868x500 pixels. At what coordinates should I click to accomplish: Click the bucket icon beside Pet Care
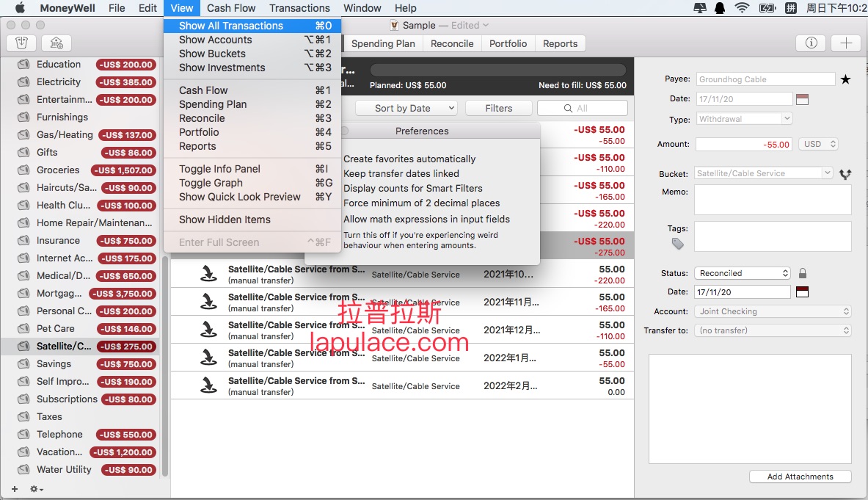[x=23, y=328]
